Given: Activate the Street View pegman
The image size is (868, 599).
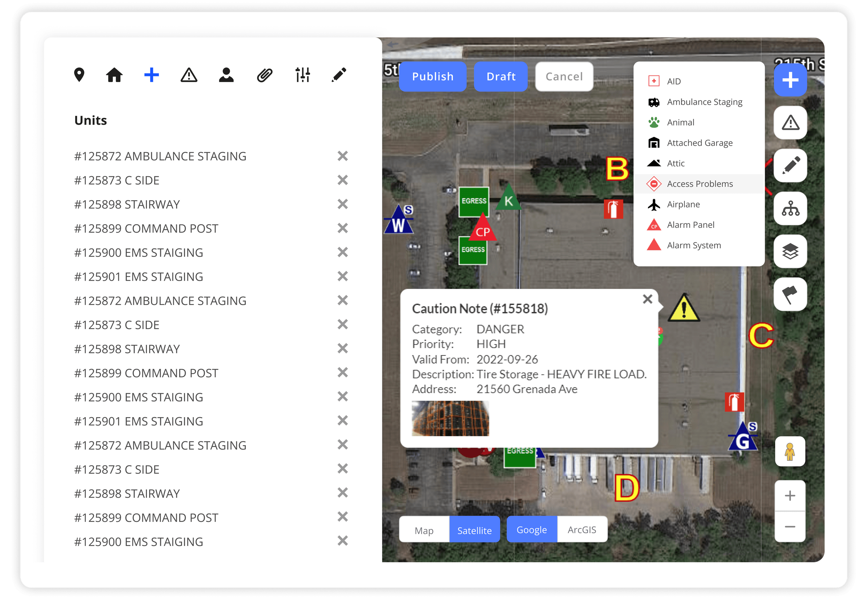Looking at the screenshot, I should [x=790, y=452].
